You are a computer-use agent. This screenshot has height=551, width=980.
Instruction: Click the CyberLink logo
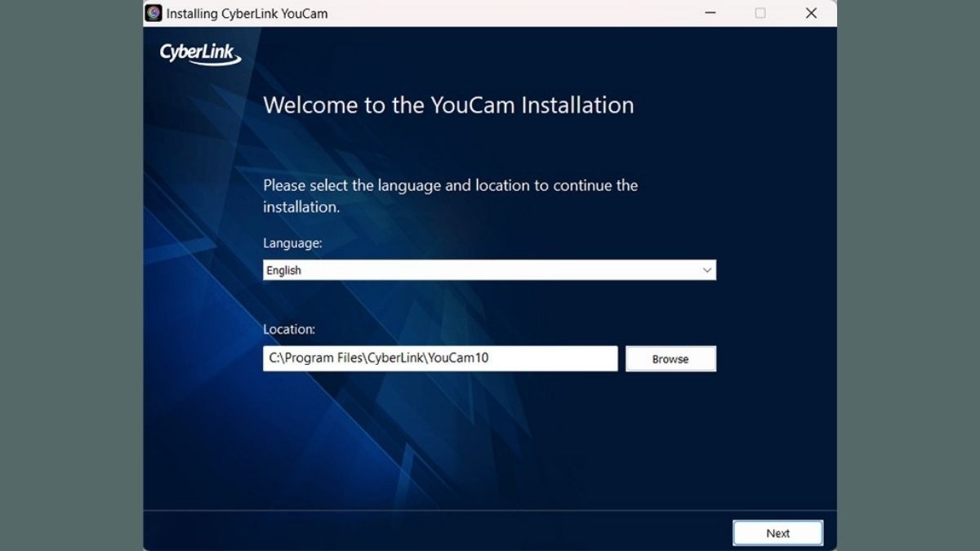pyautogui.click(x=200, y=55)
